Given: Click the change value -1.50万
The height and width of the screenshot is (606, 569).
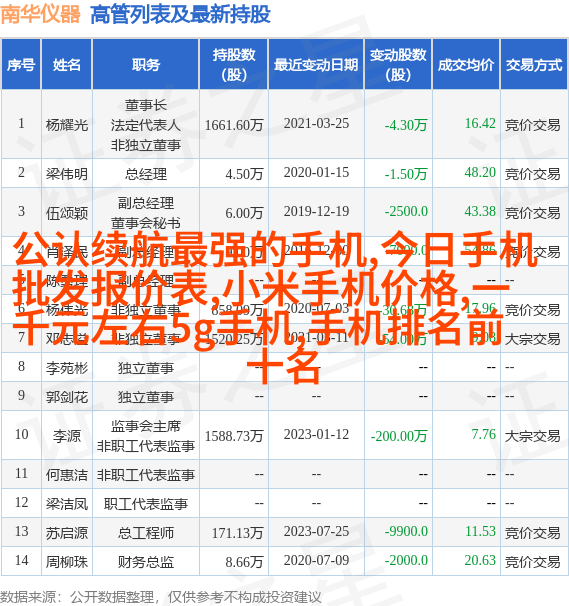Looking at the screenshot, I should click(406, 174).
